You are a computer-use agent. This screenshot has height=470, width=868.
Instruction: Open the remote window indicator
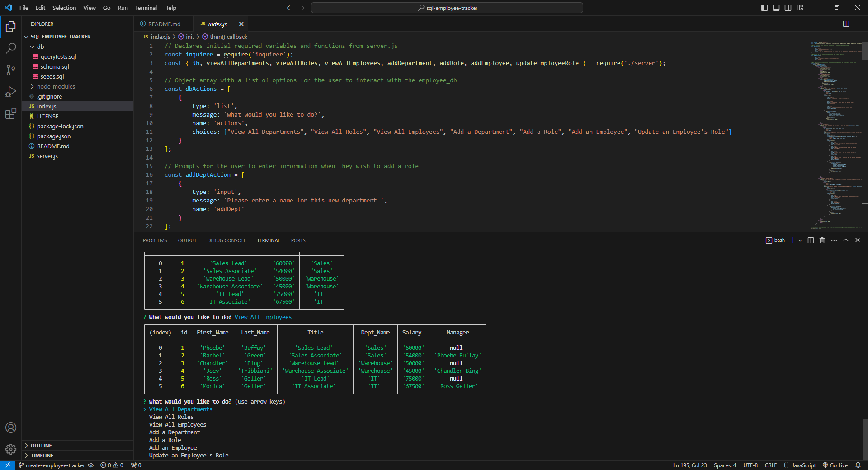click(x=8, y=465)
